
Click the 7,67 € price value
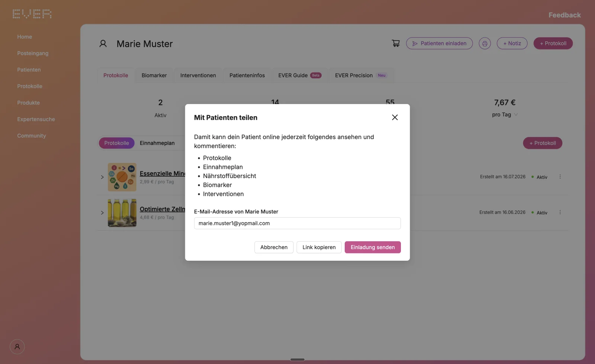pyautogui.click(x=505, y=103)
